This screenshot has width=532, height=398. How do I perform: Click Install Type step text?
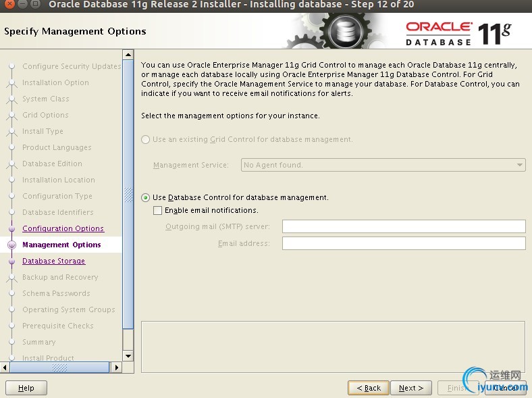43,131
